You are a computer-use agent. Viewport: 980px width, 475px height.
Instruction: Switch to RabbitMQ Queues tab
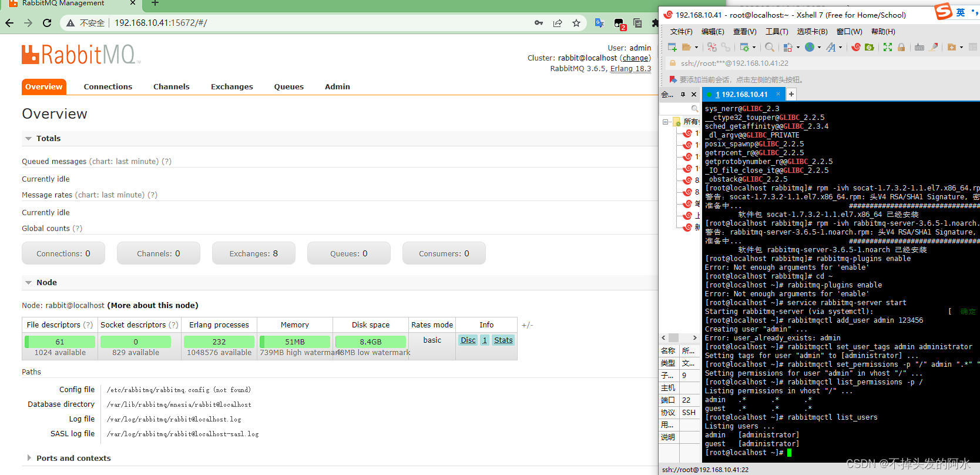(x=289, y=86)
